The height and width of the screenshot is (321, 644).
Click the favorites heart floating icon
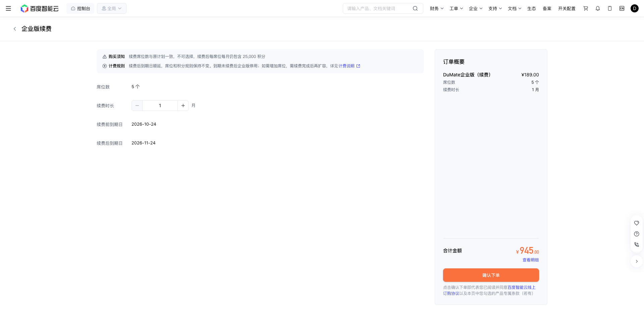coord(637,223)
